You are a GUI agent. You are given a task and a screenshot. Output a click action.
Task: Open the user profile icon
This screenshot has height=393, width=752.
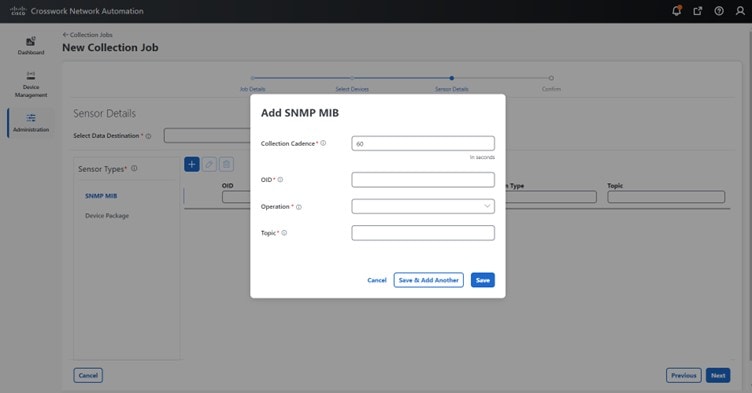click(740, 11)
